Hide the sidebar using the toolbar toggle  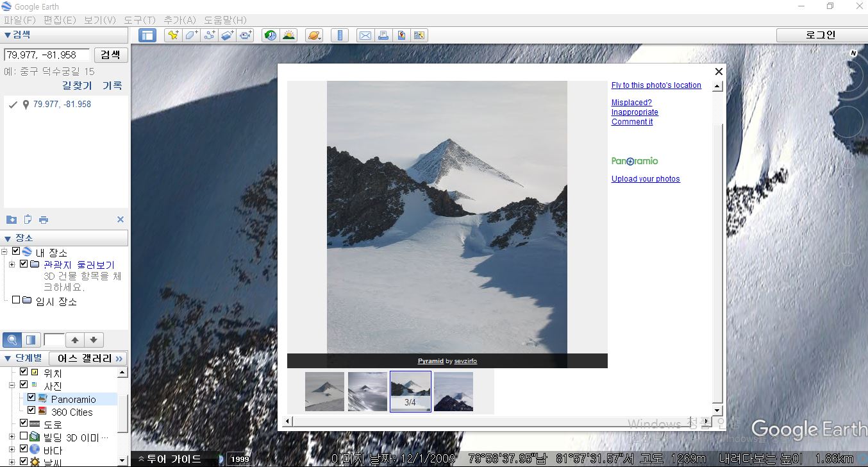pos(147,35)
